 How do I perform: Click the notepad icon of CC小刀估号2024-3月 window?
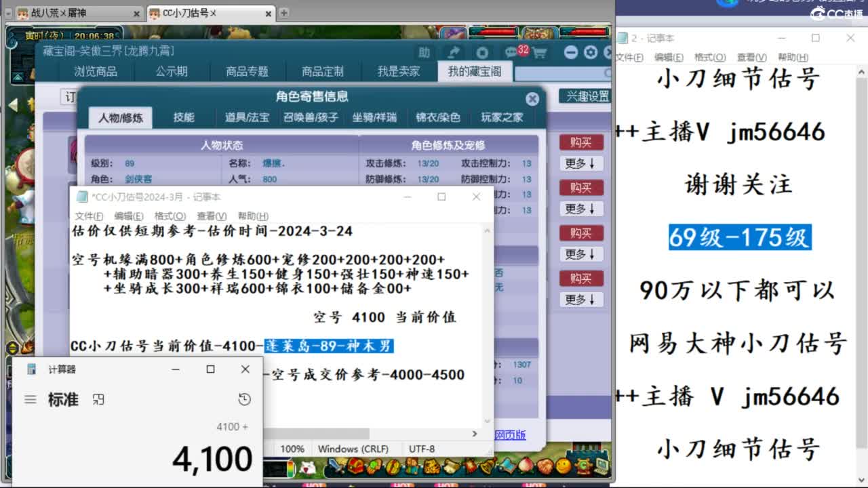coord(82,197)
